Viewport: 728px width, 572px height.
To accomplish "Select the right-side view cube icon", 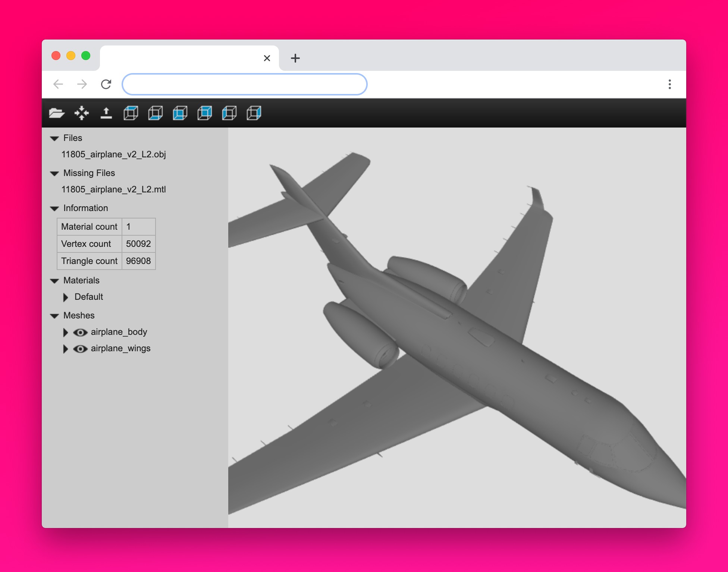I will (254, 113).
